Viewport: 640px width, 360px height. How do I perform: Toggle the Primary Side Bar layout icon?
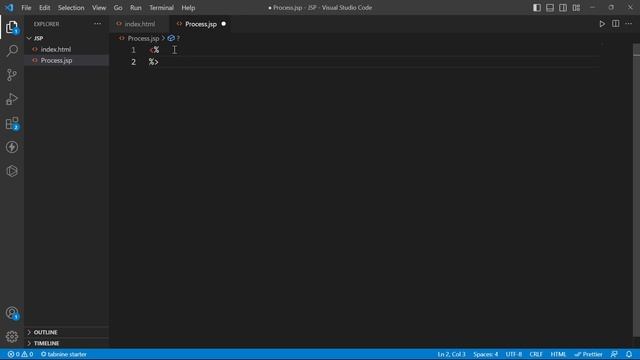click(537, 7)
